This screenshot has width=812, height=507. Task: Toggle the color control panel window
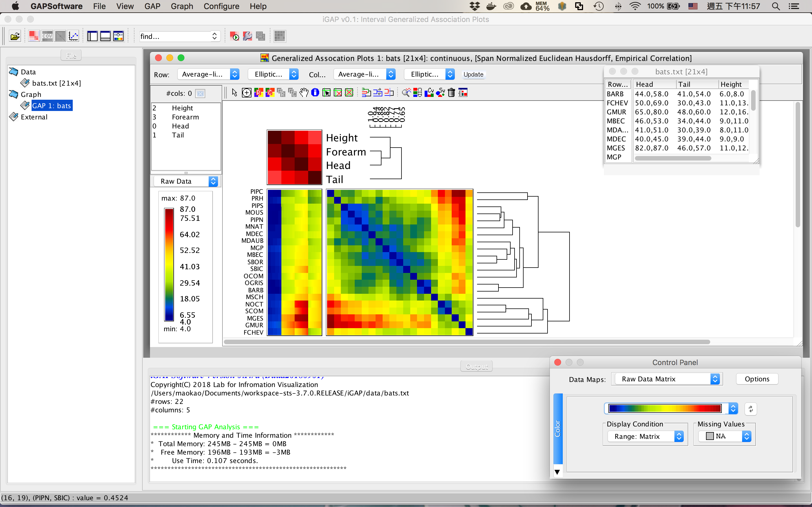118,36
